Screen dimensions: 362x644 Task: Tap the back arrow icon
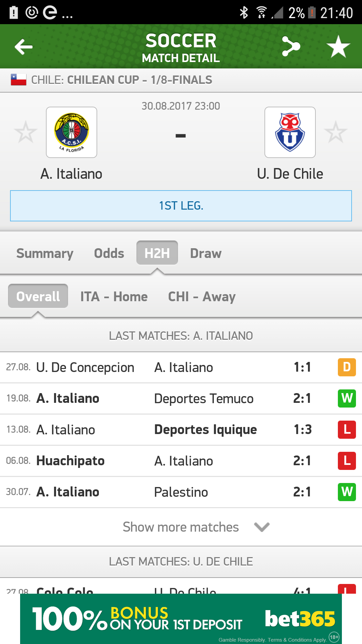point(23,47)
